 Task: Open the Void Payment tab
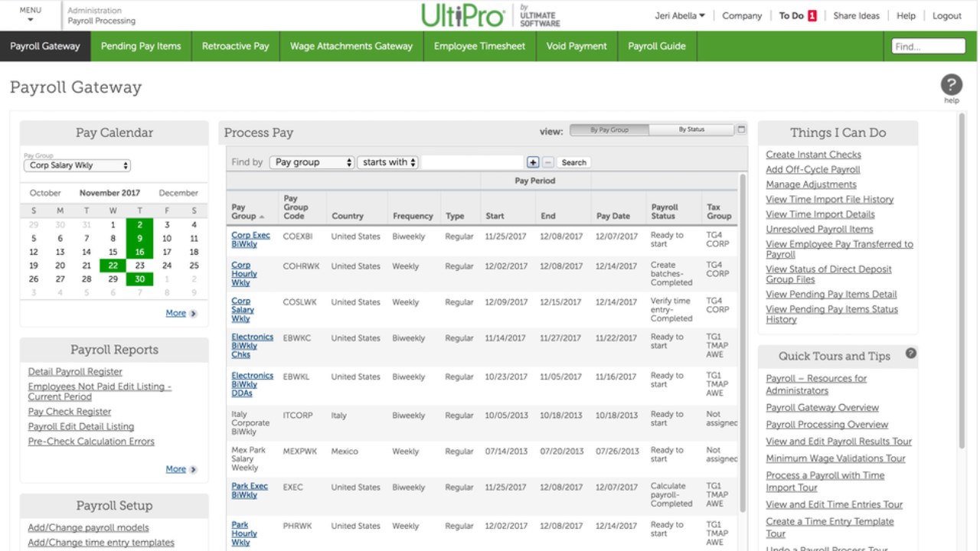pos(577,46)
